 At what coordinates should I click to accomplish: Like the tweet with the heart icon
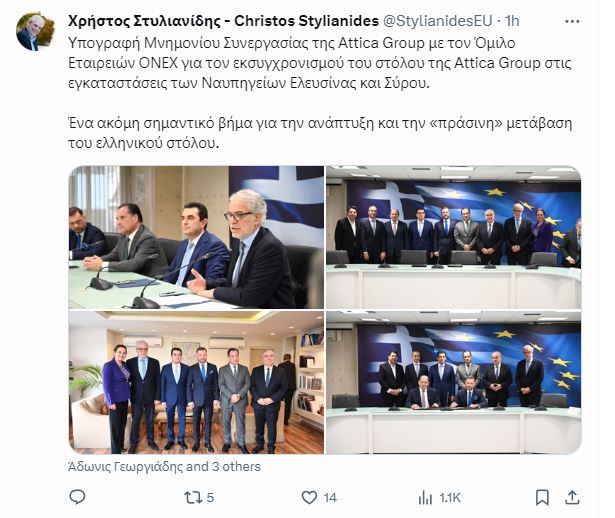[309, 498]
